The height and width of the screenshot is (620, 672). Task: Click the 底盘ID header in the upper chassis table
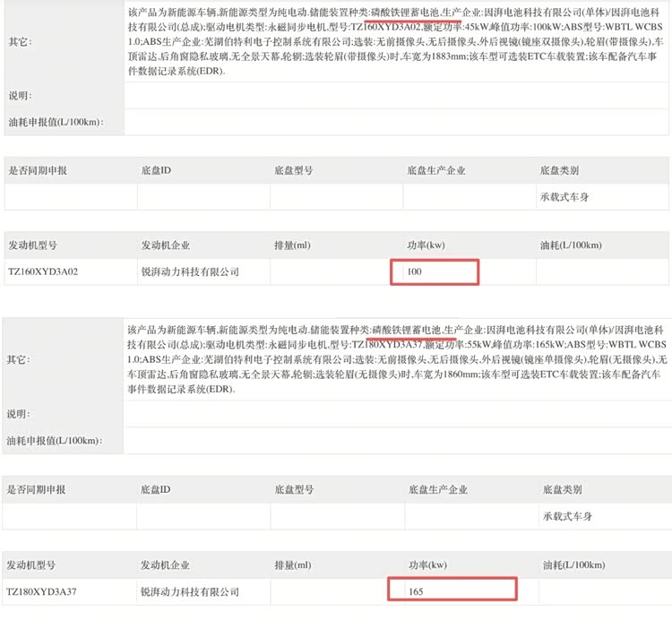tap(156, 169)
